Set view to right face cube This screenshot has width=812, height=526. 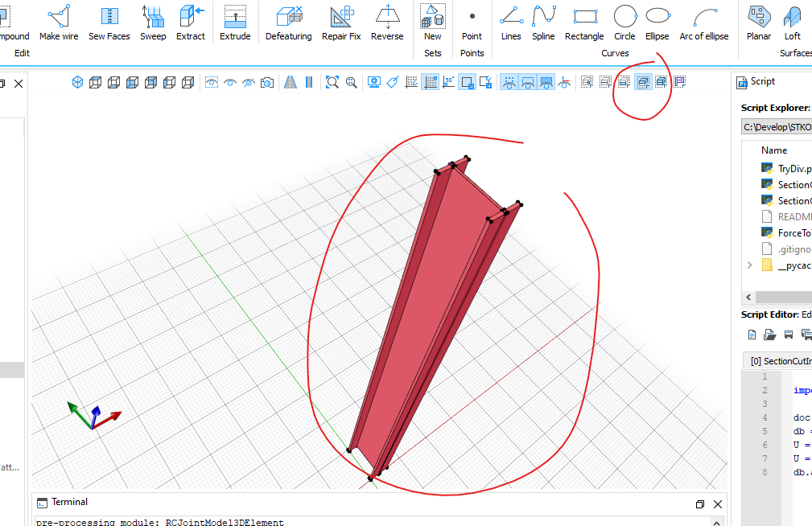[188, 82]
